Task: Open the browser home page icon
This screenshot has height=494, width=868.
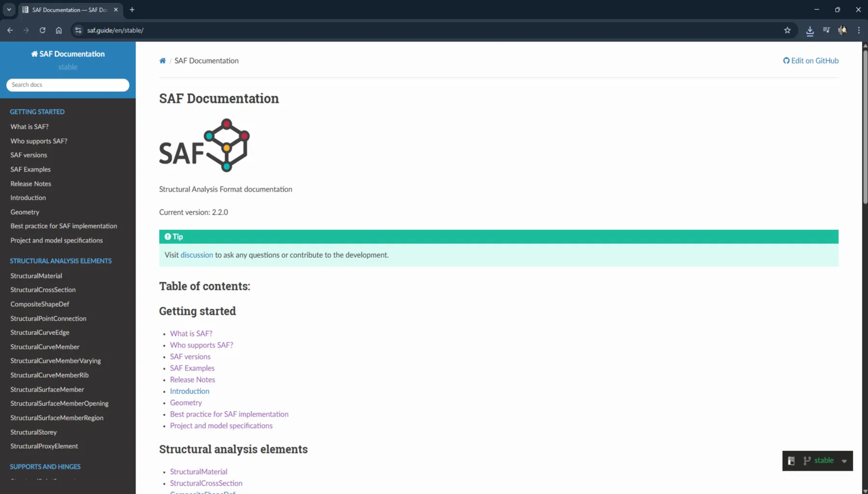Action: tap(59, 30)
